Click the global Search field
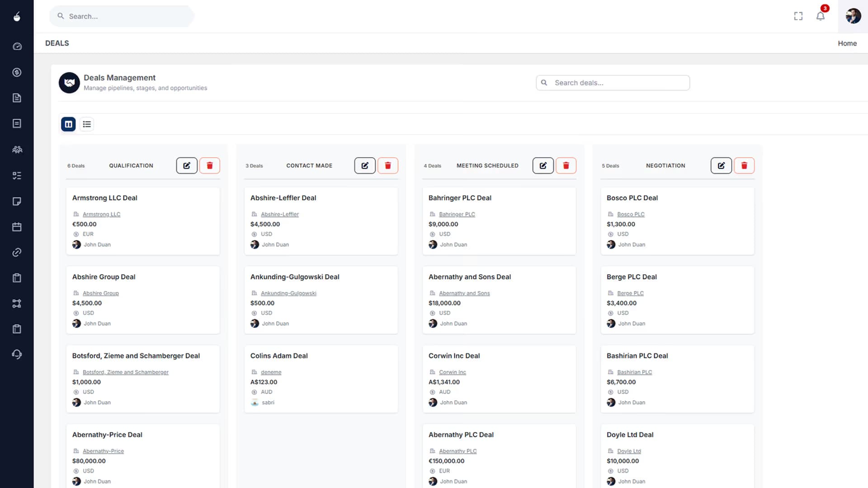Image resolution: width=868 pixels, height=488 pixels. (x=121, y=16)
